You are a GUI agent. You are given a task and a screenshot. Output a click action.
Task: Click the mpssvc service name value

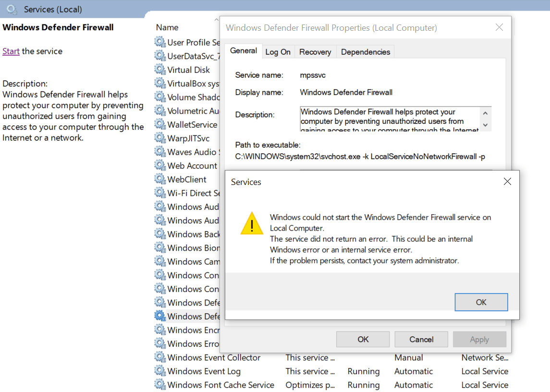point(313,75)
